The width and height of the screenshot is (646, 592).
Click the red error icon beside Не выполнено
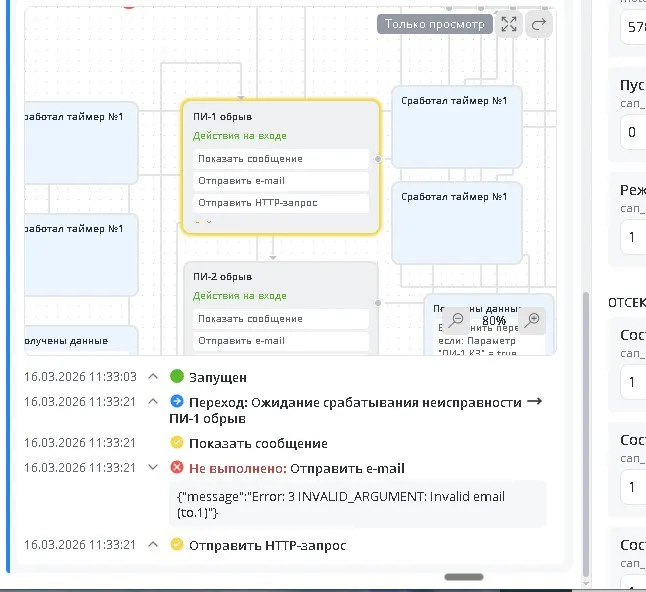[x=177, y=467]
